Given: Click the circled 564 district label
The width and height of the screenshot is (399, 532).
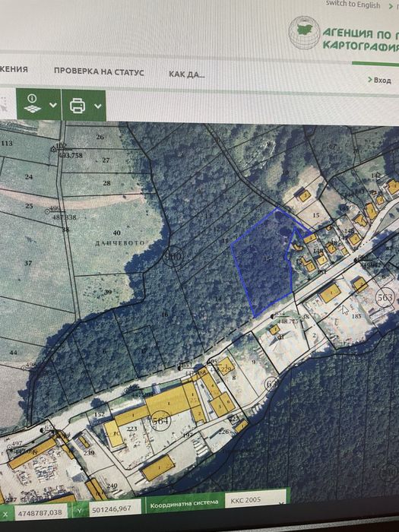Looking at the screenshot, I should coord(160,421).
